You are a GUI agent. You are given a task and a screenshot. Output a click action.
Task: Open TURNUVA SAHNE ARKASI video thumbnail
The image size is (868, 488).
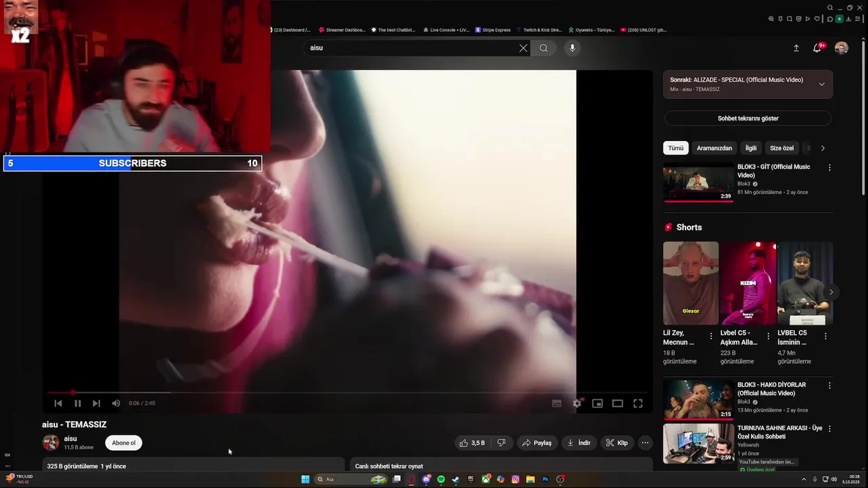pyautogui.click(x=698, y=443)
